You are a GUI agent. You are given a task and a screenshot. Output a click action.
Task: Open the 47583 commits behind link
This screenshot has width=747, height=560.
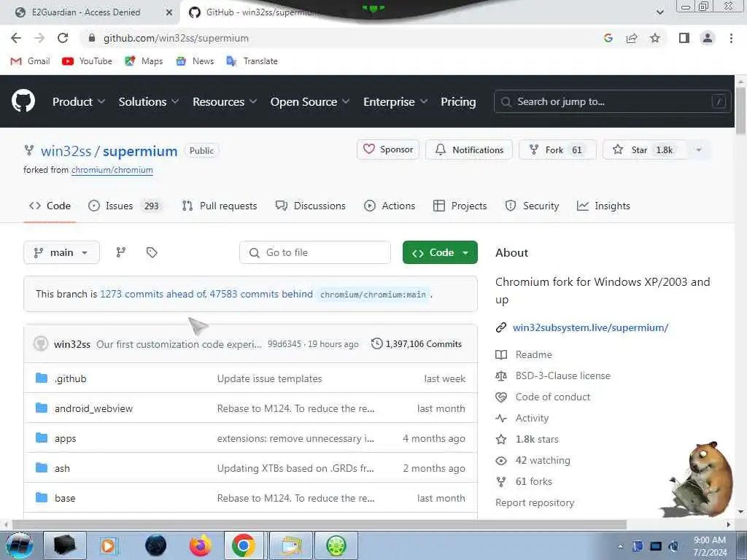[x=261, y=294]
